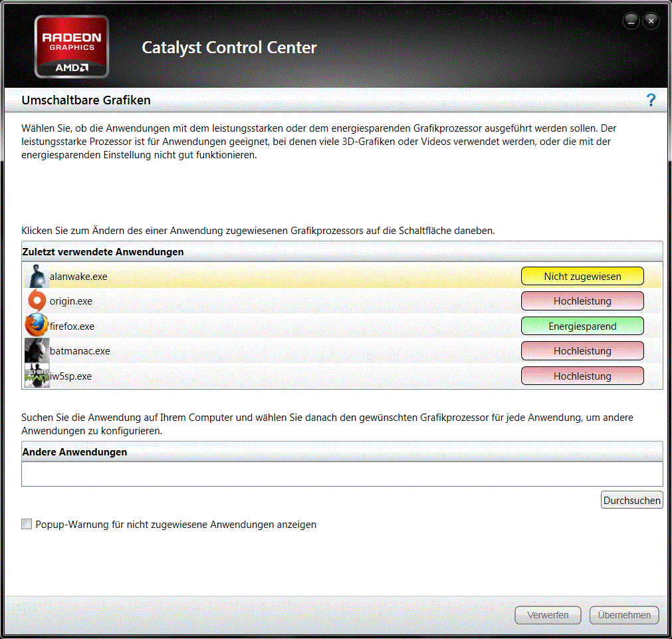Click the alanwake.exe application icon
Viewport: 672px width, 639px height.
tap(37, 276)
